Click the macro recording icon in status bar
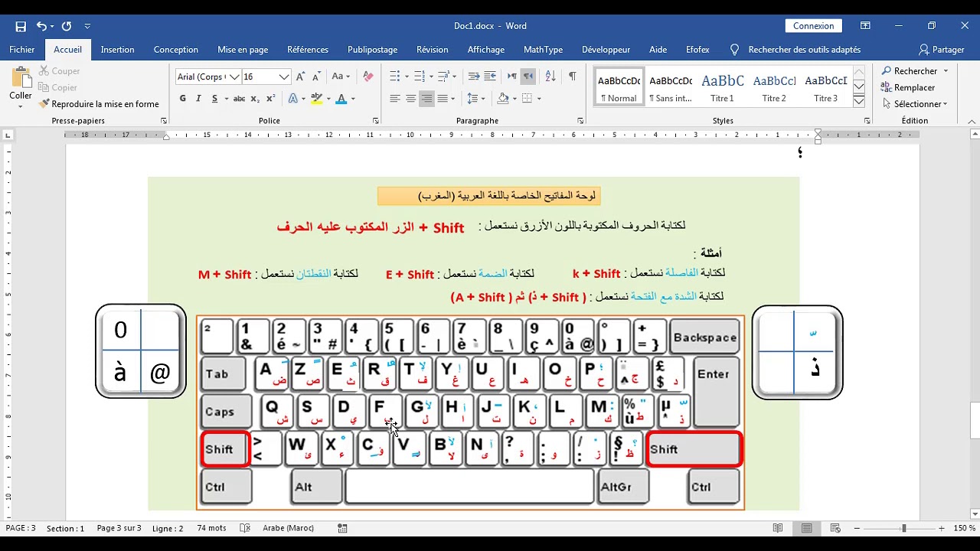This screenshot has width=980, height=551. [342, 528]
